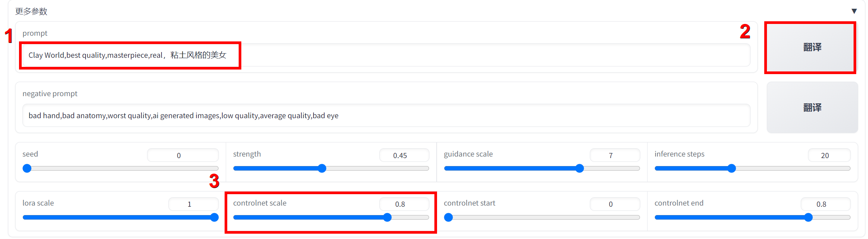
Task: Click the inference steps number box
Action: pyautogui.click(x=828, y=155)
